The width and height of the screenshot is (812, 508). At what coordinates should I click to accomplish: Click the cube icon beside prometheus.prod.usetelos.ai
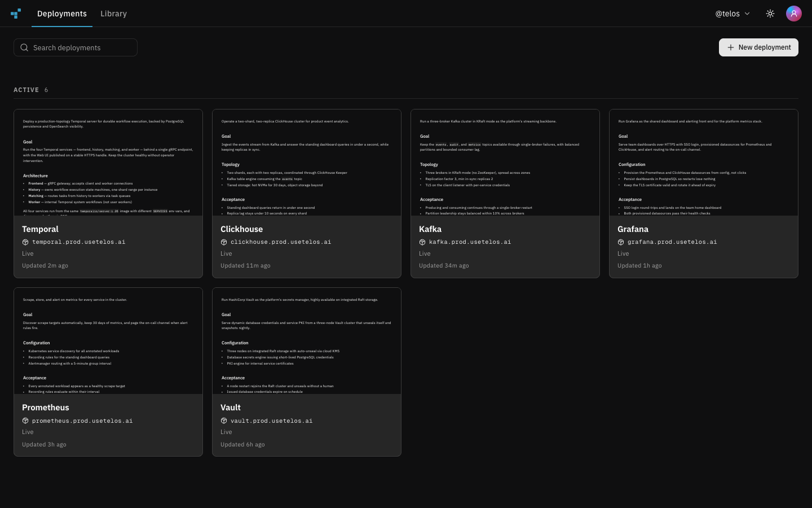pyautogui.click(x=25, y=421)
